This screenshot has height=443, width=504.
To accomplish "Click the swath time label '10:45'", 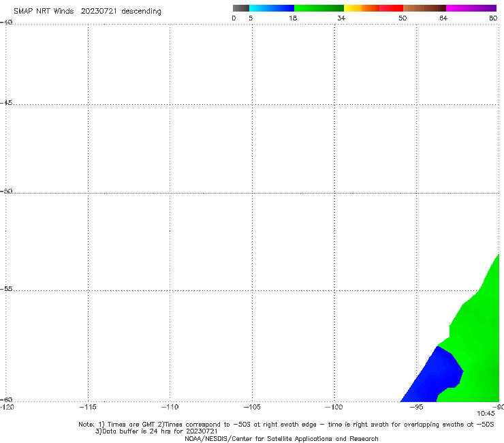I will 486,414.
